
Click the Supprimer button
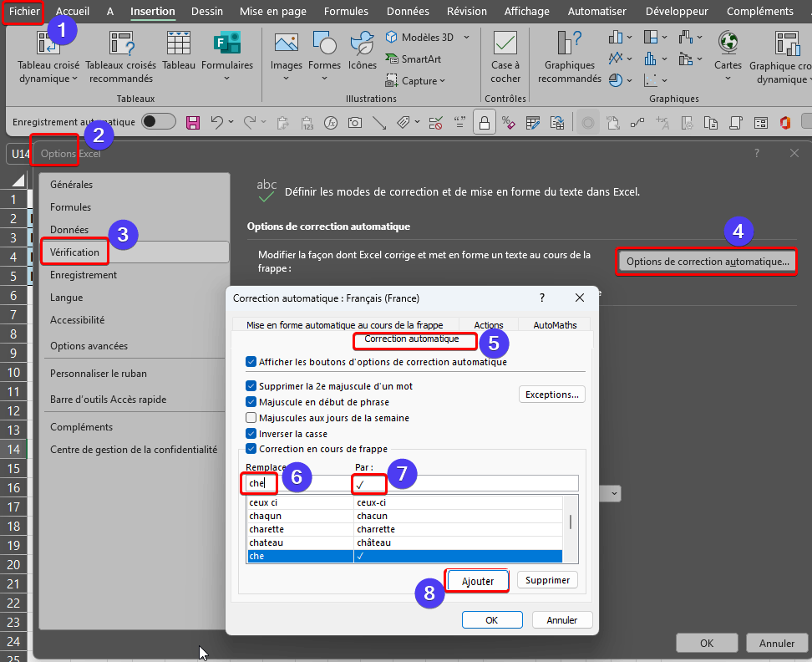[547, 580]
